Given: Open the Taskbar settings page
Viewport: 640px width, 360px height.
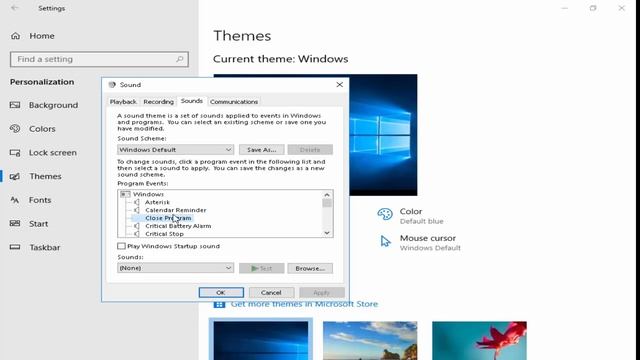Looking at the screenshot, I should [x=44, y=247].
